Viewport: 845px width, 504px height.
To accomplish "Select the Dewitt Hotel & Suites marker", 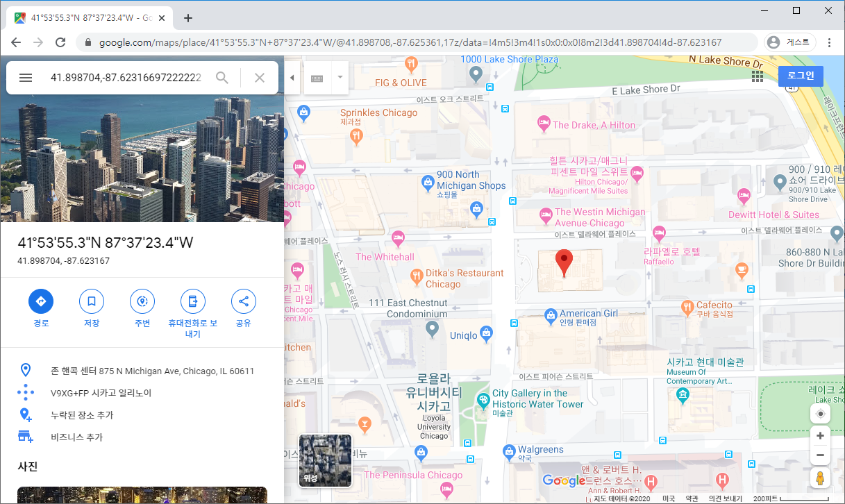I will 744,195.
